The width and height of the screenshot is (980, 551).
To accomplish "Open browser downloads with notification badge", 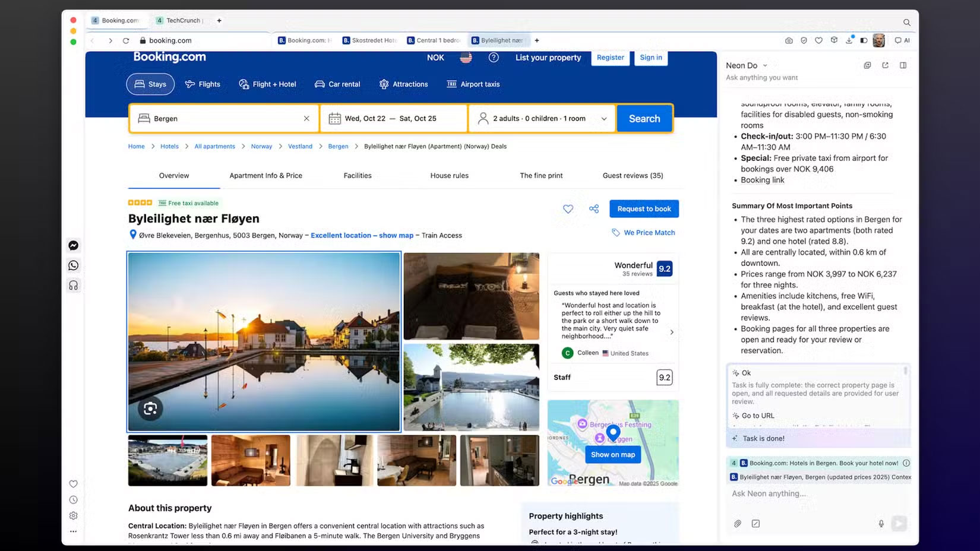I will [849, 40].
